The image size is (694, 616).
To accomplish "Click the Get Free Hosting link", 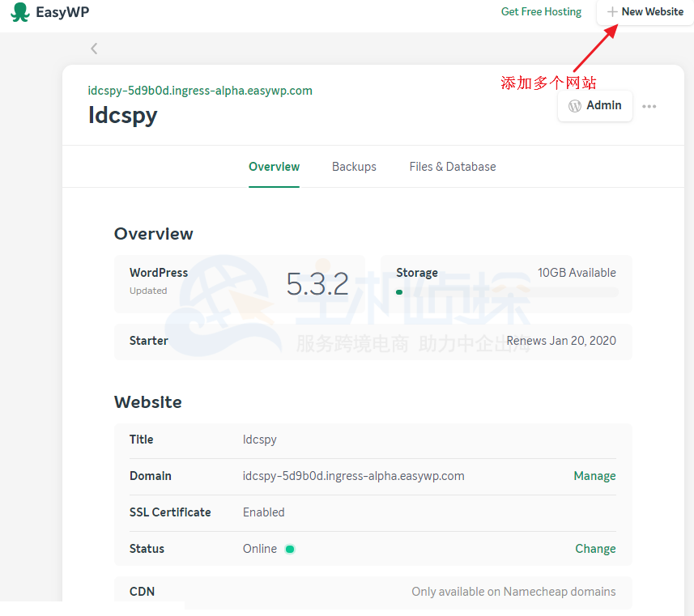I will click(541, 11).
